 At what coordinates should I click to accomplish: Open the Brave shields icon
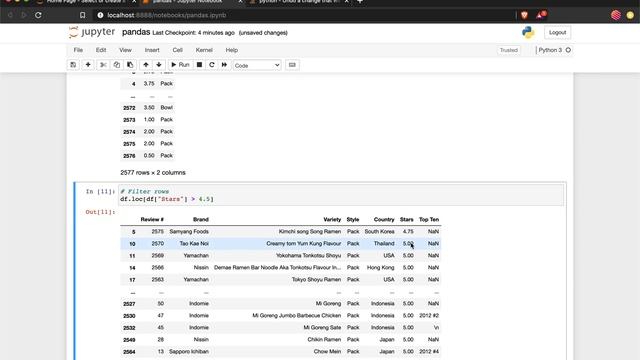pos(524,15)
